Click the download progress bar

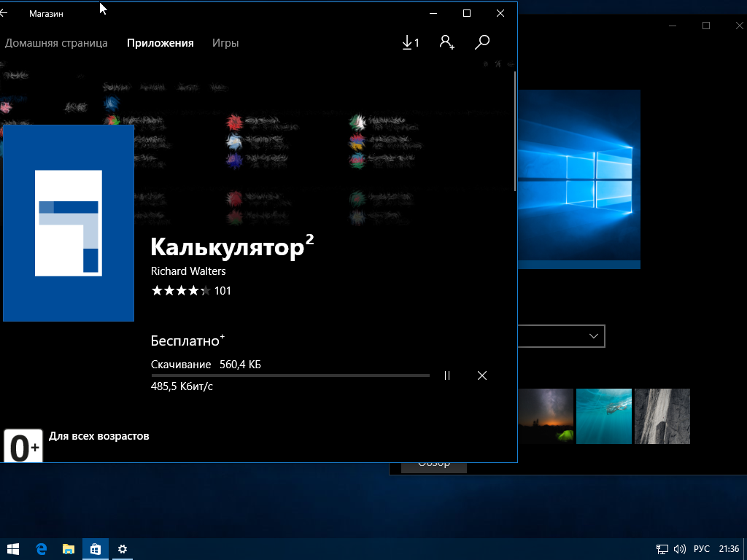click(290, 376)
